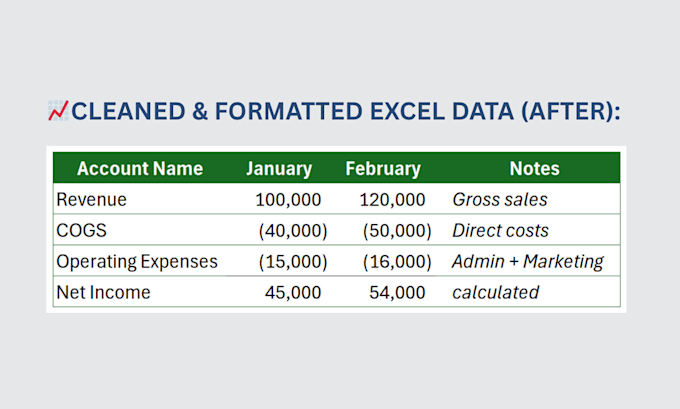Click the Cleaned & Formatted Excel Data heading
The width and height of the screenshot is (680, 409).
[x=346, y=111]
